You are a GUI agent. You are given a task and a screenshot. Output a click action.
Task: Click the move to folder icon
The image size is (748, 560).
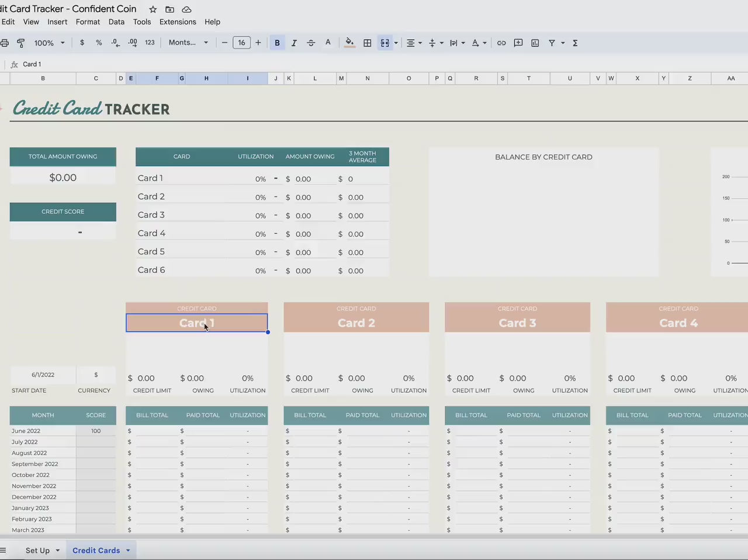point(169,9)
